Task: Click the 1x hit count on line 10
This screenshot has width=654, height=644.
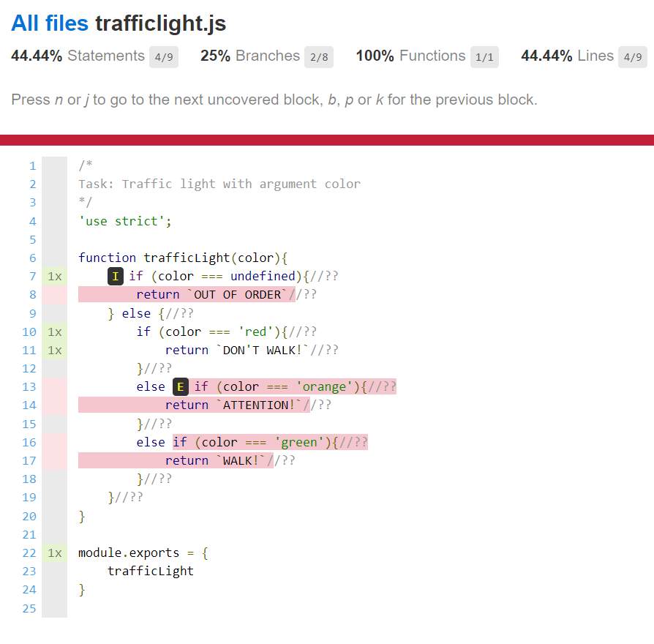Action: tap(55, 332)
